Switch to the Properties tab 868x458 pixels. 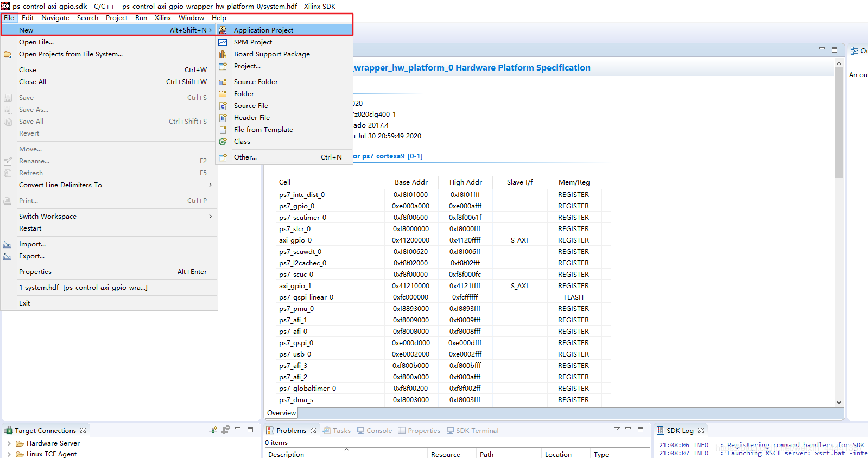tap(419, 431)
